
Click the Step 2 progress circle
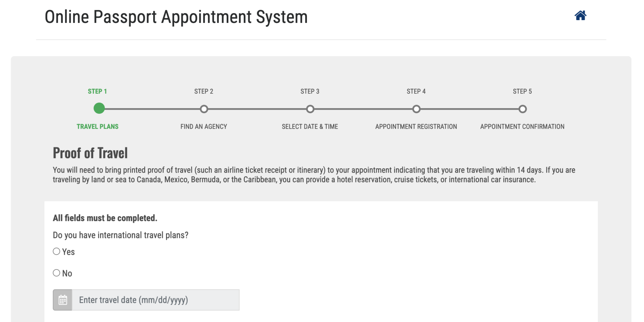pyautogui.click(x=204, y=109)
